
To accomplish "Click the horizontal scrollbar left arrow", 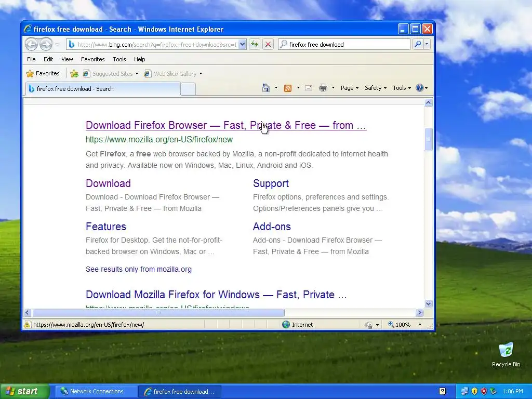I will [28, 312].
